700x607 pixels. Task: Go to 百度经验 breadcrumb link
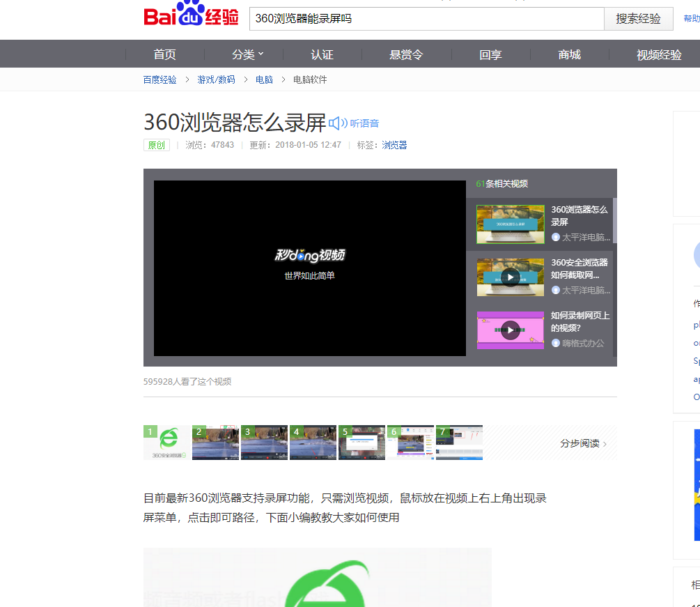(160, 79)
